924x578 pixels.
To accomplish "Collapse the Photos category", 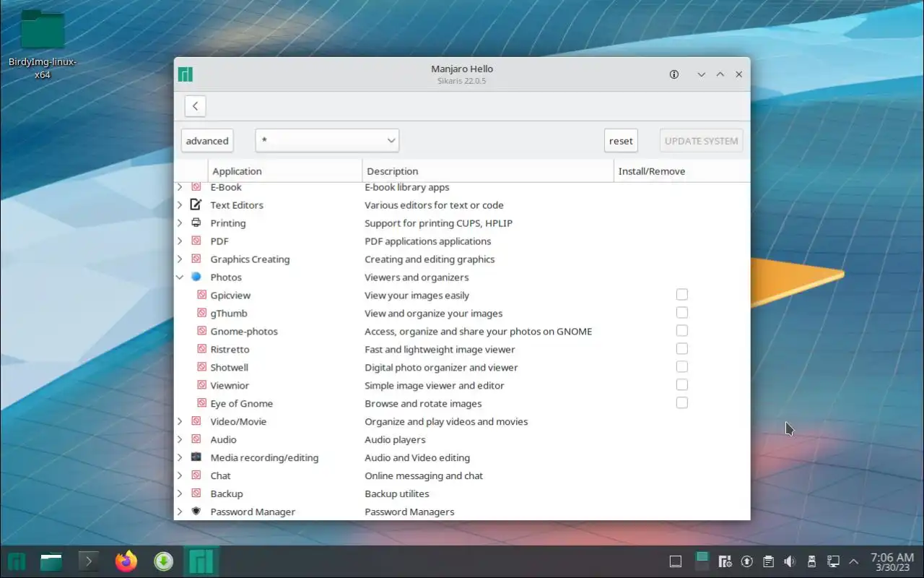I will point(180,277).
